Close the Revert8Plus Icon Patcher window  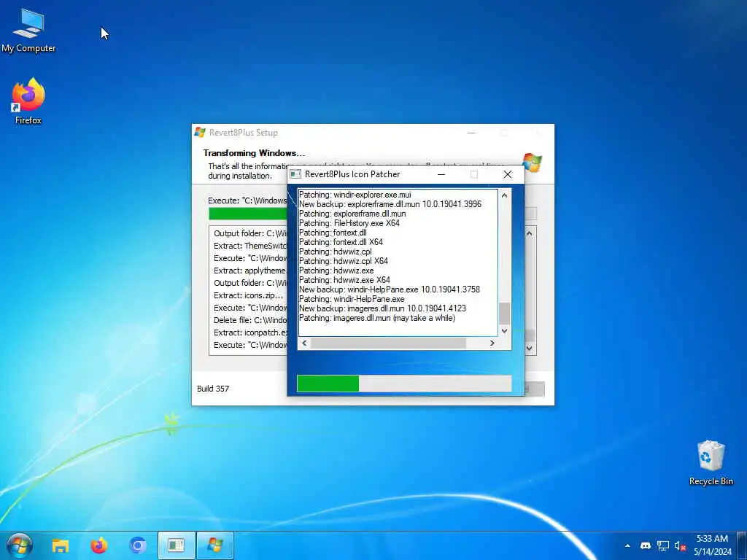point(508,174)
